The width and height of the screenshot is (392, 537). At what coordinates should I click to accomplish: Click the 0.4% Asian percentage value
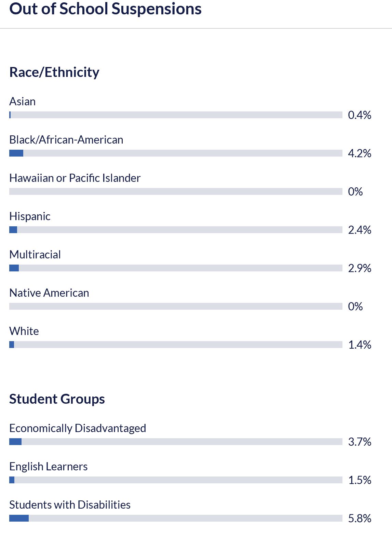(x=360, y=115)
